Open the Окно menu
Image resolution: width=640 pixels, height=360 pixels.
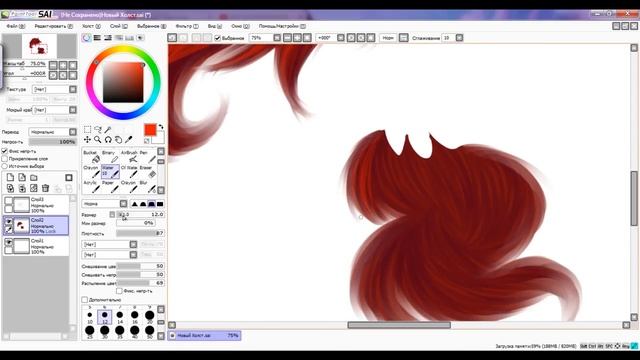[240, 26]
